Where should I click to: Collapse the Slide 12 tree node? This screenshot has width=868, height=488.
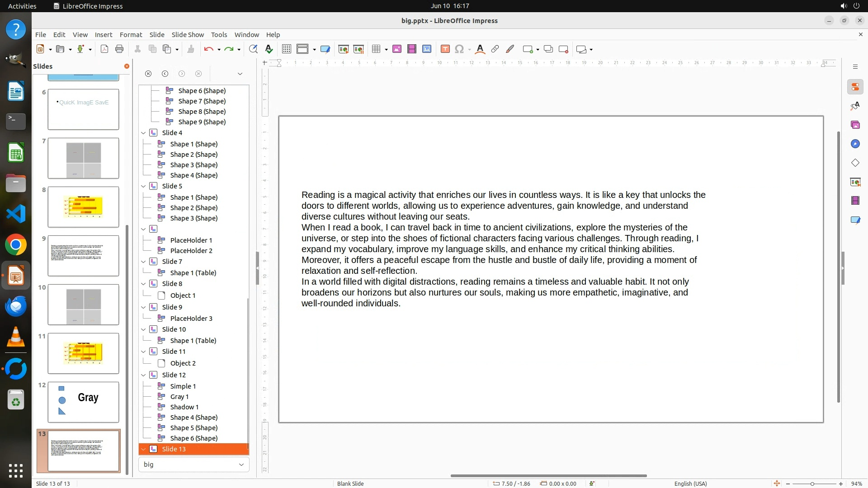click(x=143, y=375)
